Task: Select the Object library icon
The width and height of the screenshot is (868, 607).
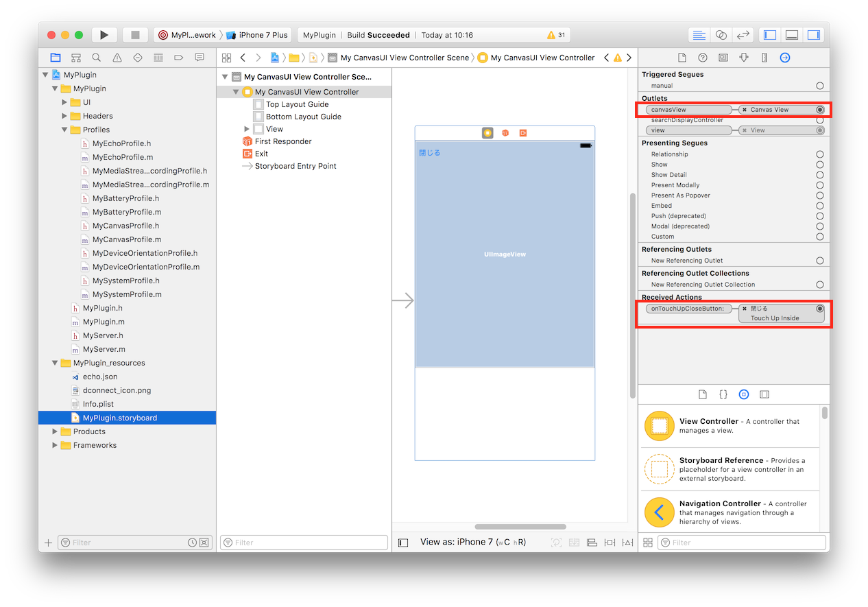Action: (744, 394)
